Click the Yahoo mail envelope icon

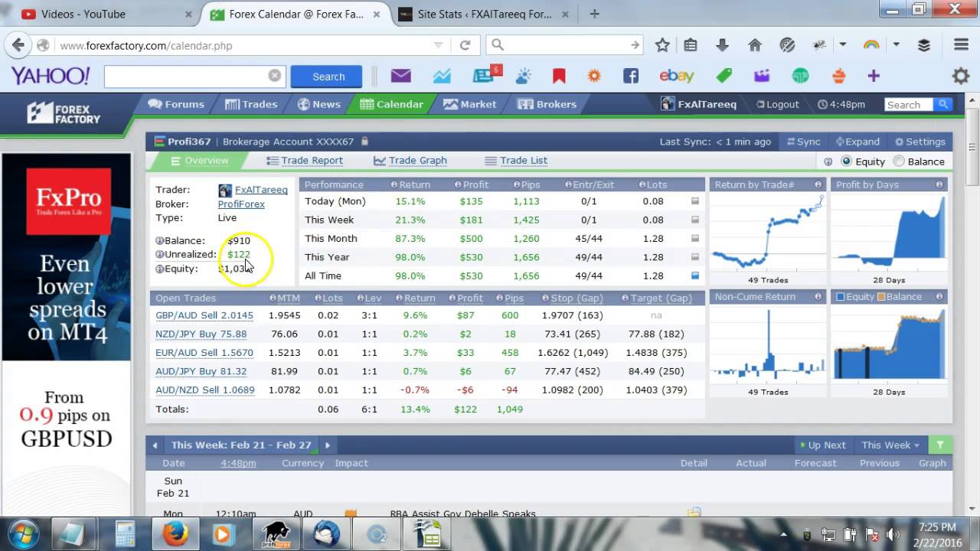tap(400, 76)
